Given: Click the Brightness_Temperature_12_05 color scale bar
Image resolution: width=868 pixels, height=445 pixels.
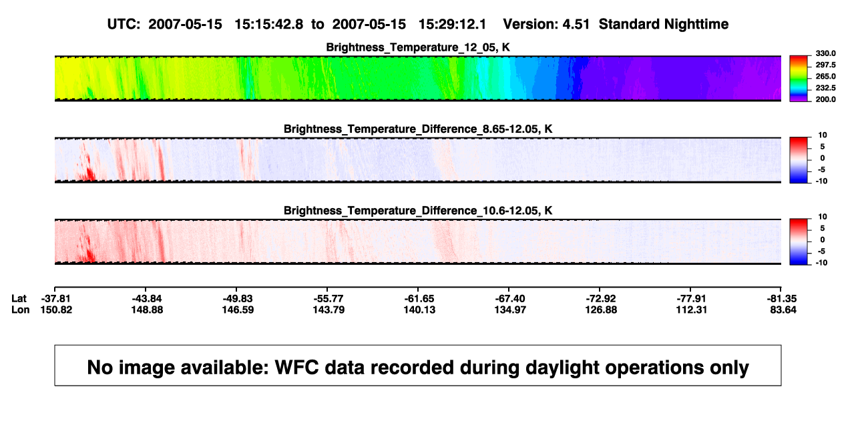Looking at the screenshot, I should point(799,79).
